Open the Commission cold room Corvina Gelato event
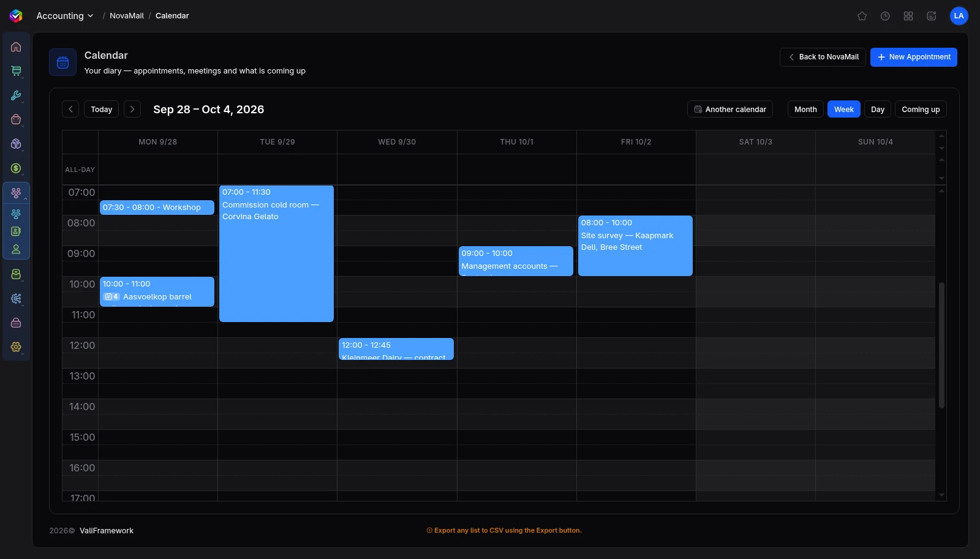The height and width of the screenshot is (559, 980). 276,253
